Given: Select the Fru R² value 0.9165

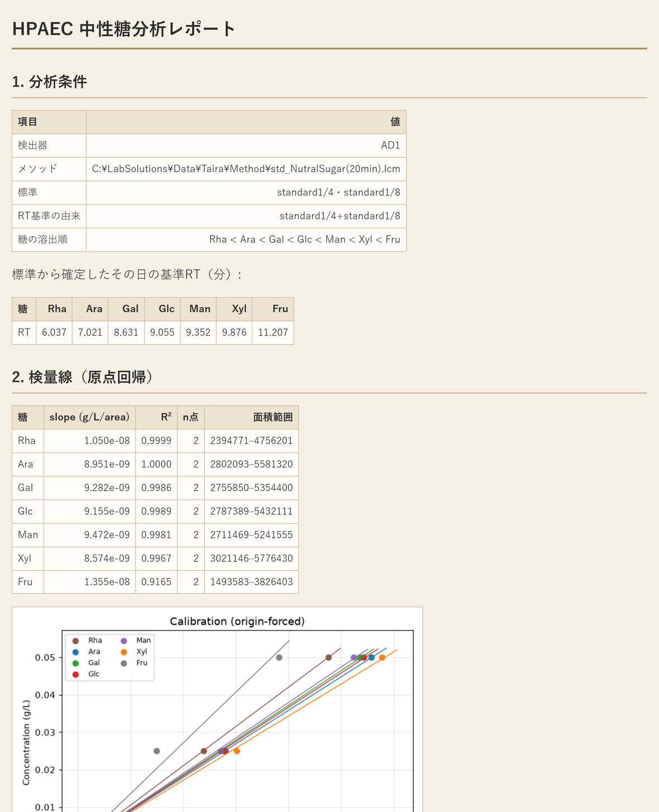Looking at the screenshot, I should (x=156, y=581).
